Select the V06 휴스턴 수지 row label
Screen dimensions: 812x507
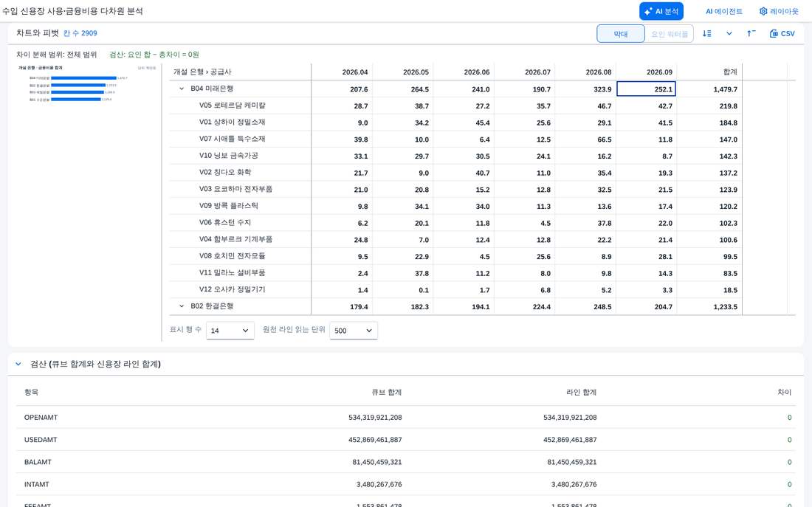pyautogui.click(x=225, y=223)
